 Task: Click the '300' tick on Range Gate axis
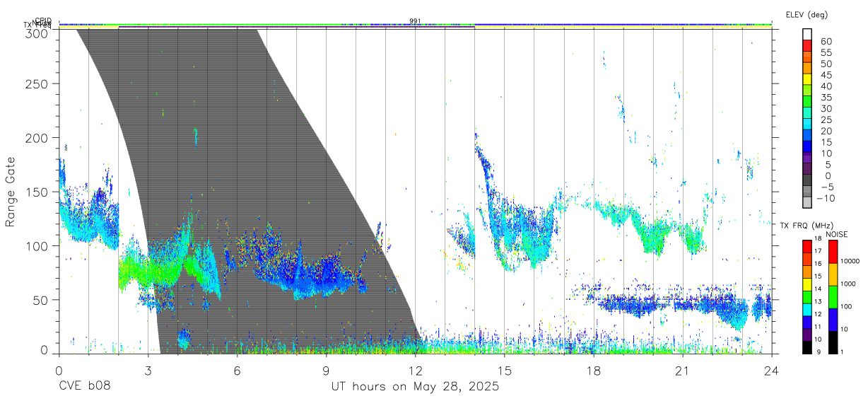pos(37,33)
